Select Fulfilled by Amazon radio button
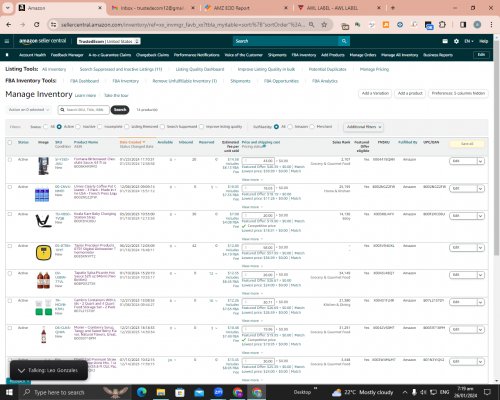Viewport: 500px width, 400px height. (x=290, y=127)
